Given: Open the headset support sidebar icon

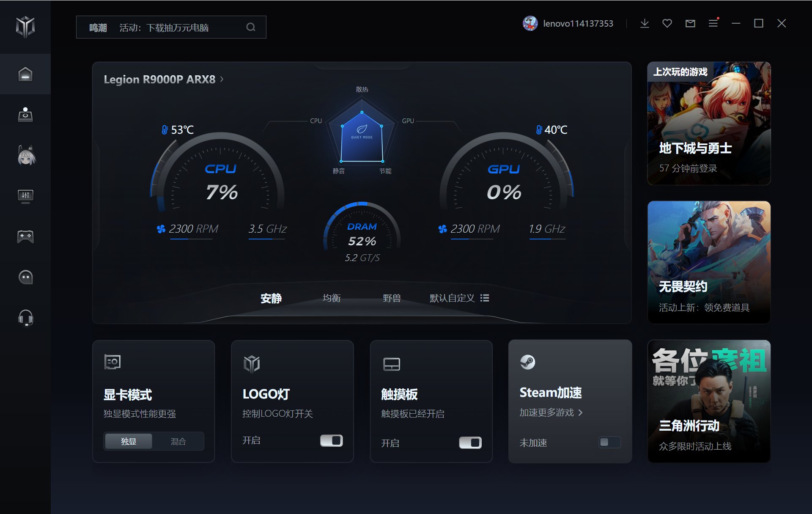Looking at the screenshot, I should 25,318.
